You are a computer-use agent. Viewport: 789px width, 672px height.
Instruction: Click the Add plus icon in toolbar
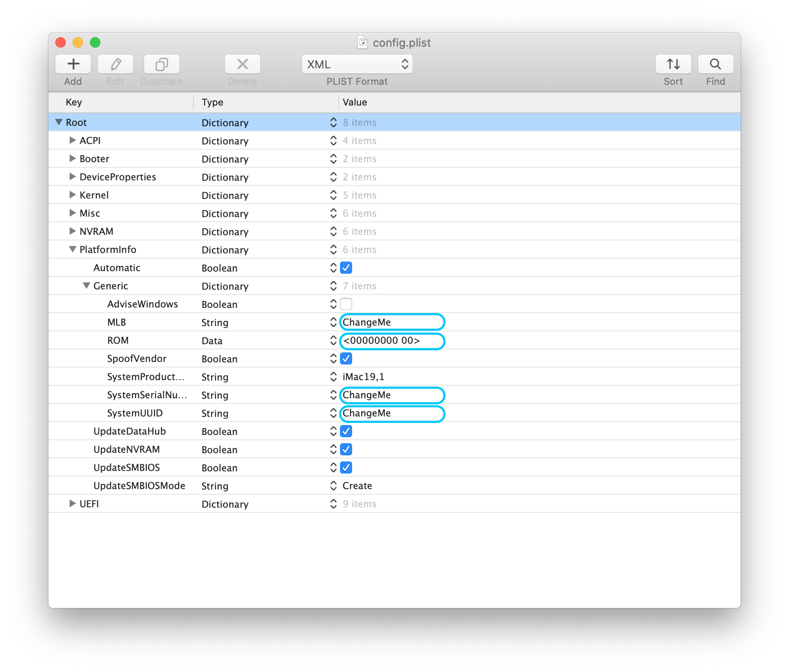pos(73,64)
